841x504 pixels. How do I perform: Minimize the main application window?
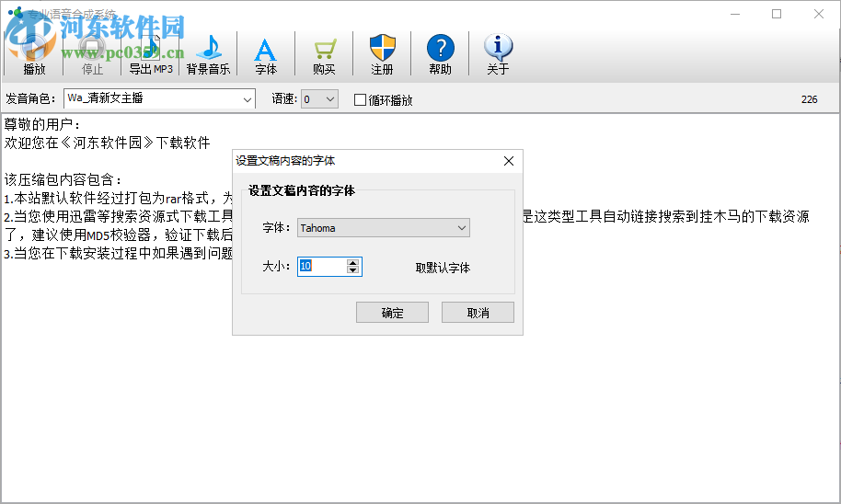735,14
